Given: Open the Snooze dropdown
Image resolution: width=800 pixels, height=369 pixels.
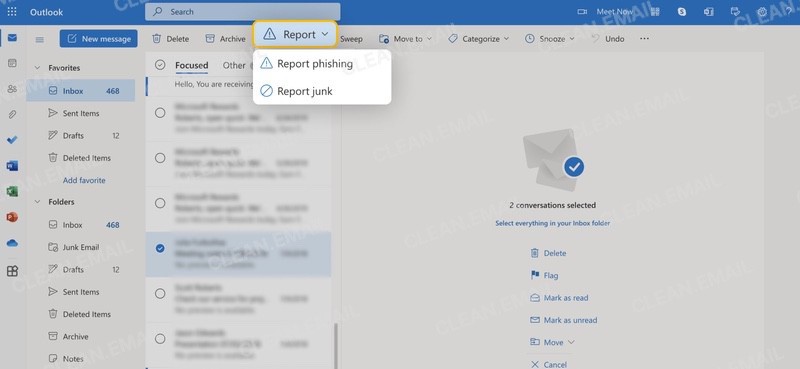Looking at the screenshot, I should [549, 39].
